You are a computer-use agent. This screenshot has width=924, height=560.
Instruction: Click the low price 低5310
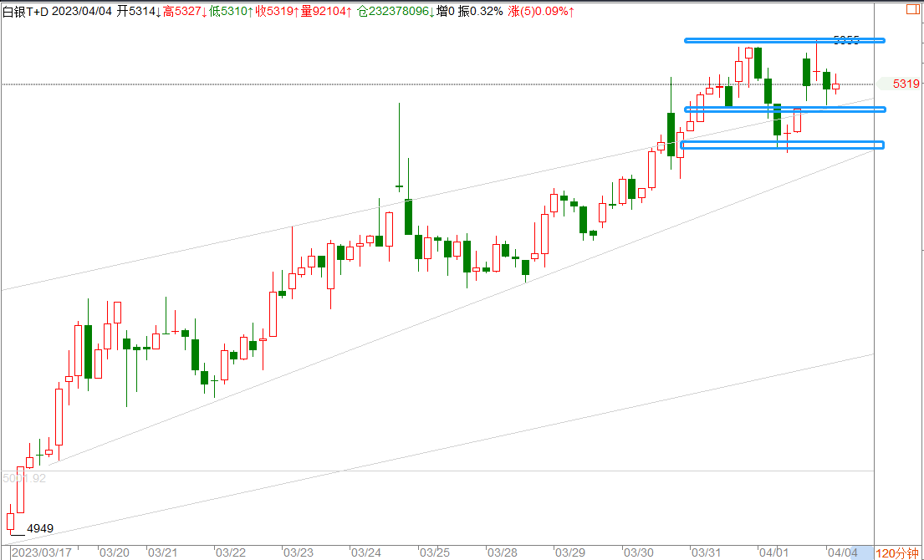pos(231,11)
